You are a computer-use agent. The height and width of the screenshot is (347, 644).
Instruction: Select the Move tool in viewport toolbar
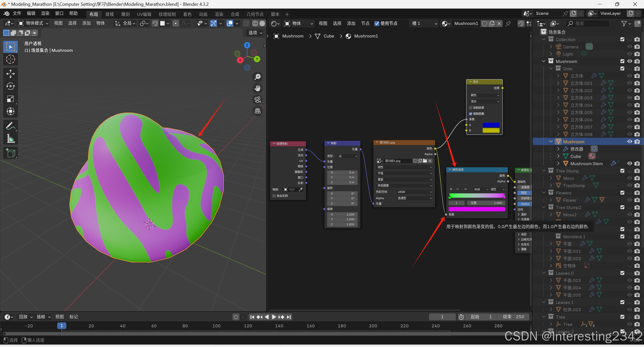pos(10,74)
